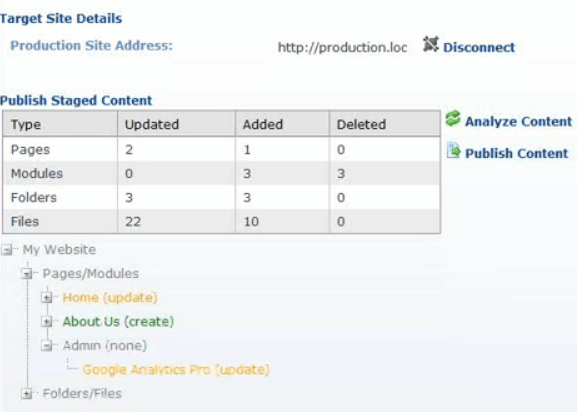Collapse the My Website tree node

tap(7, 250)
